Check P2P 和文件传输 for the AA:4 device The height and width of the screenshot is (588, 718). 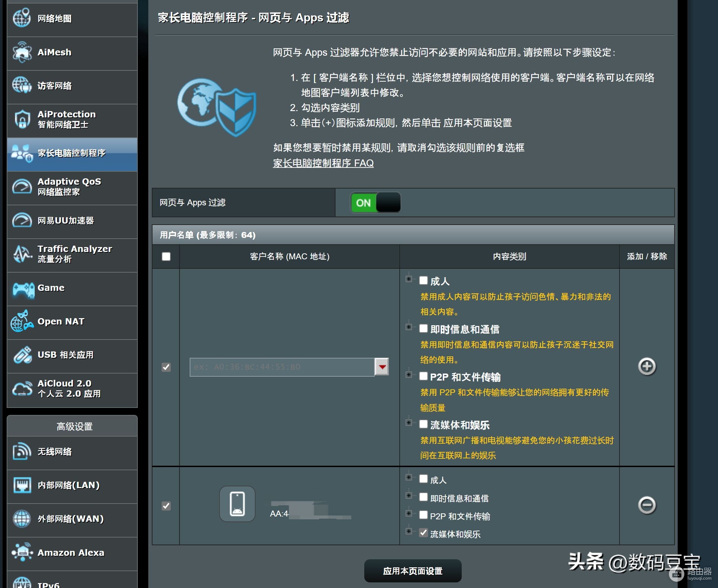[424, 515]
